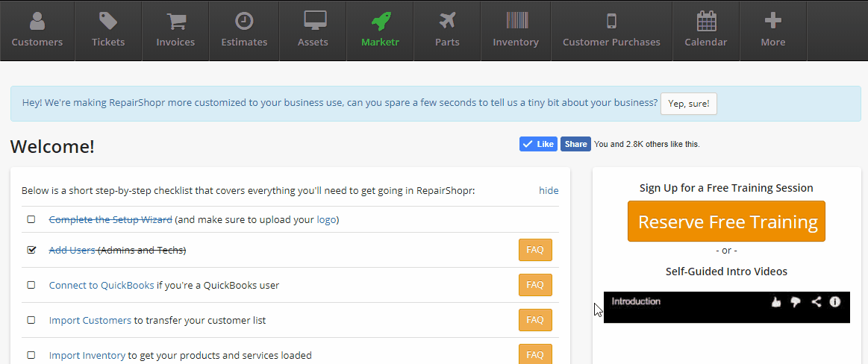
Task: Click the Estimates menu label
Action: 244,42
